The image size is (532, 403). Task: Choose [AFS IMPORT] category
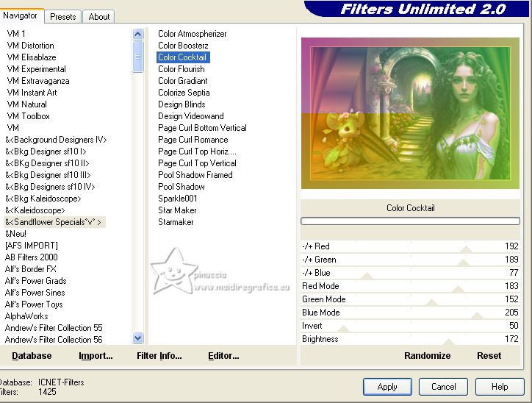(31, 246)
